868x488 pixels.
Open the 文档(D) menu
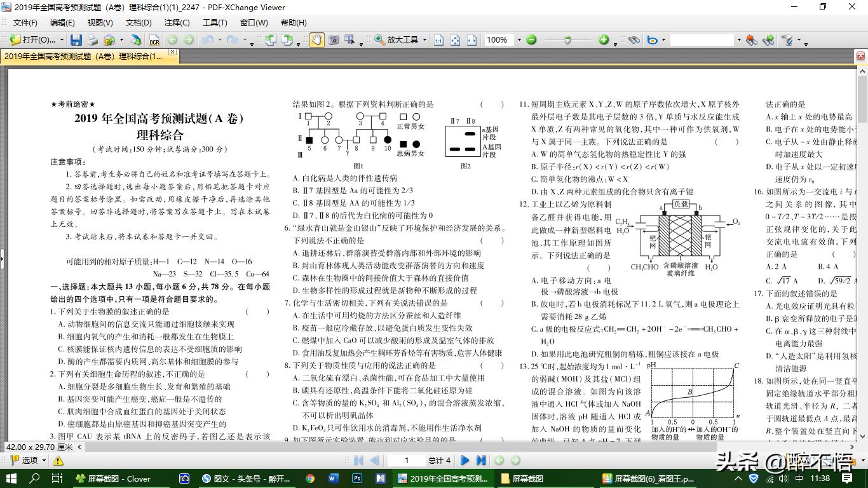pos(139,22)
